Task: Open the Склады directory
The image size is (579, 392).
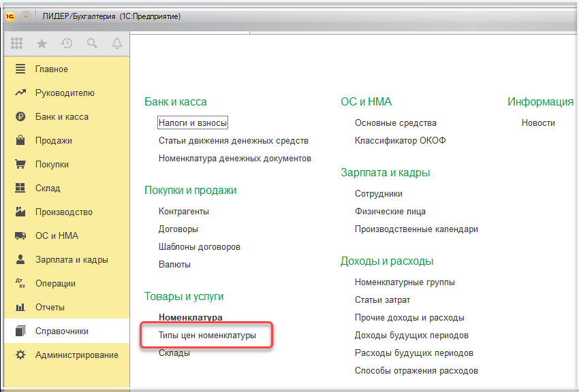Action: (174, 353)
